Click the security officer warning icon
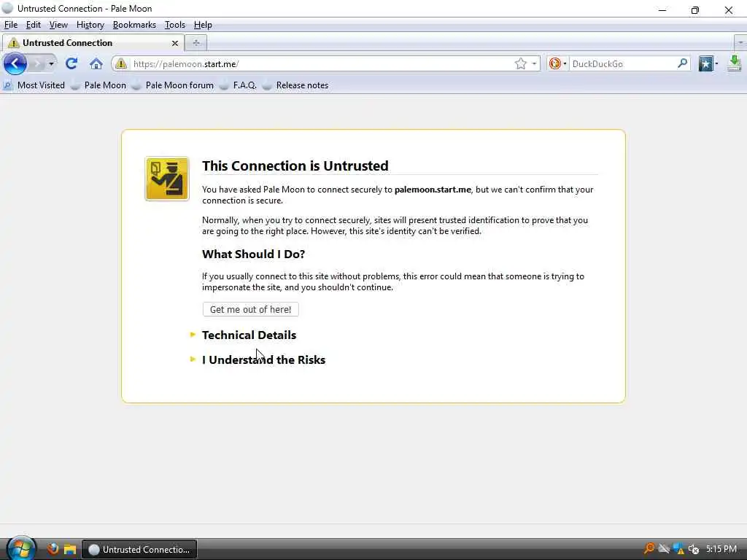 click(x=167, y=179)
